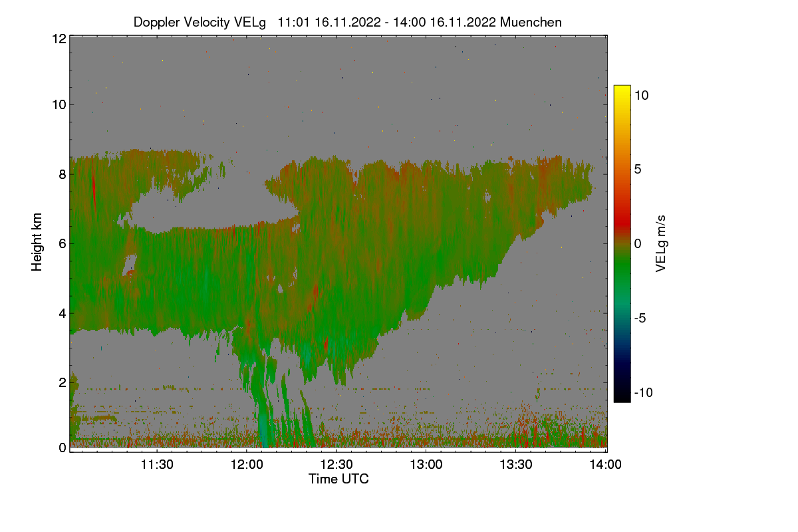This screenshot has height=532, width=798.
Task: Click the end time '14:00 16.11.2022' in title
Action: 443,22
